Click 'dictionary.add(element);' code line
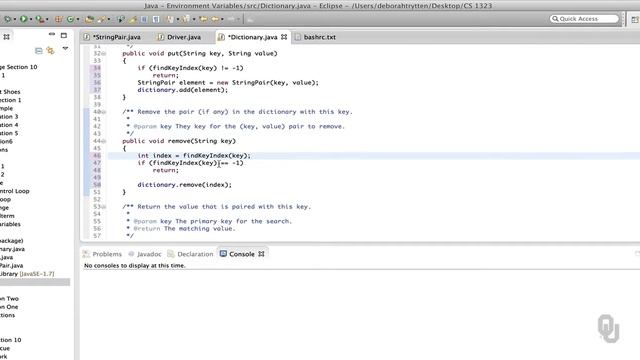This screenshot has height=360, width=640. click(182, 90)
